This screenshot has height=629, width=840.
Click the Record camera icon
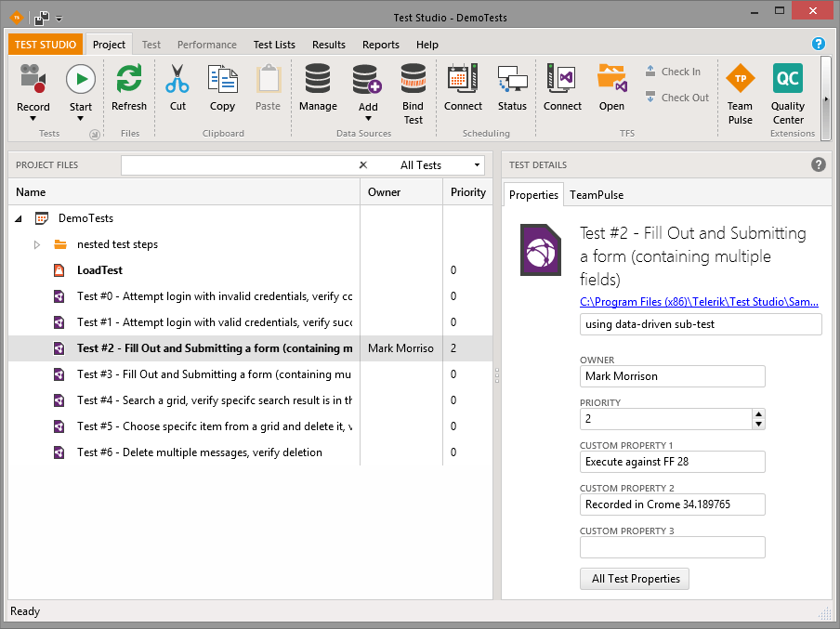click(33, 79)
